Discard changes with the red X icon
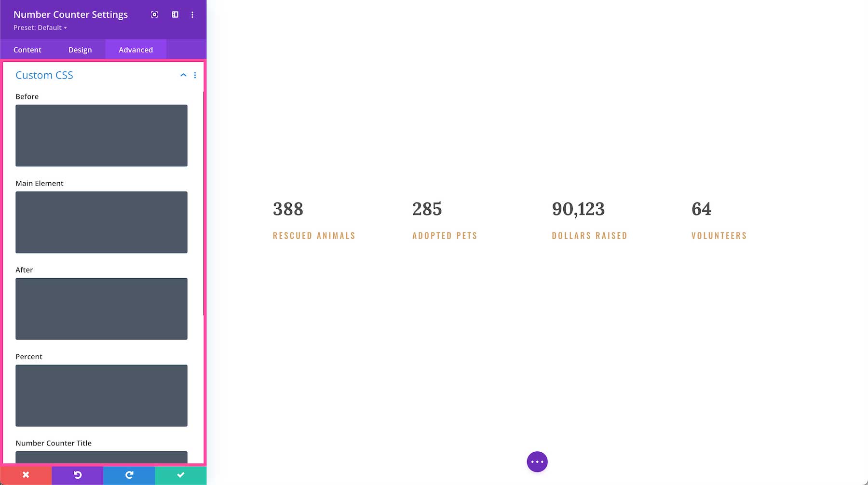The image size is (868, 485). (25, 475)
